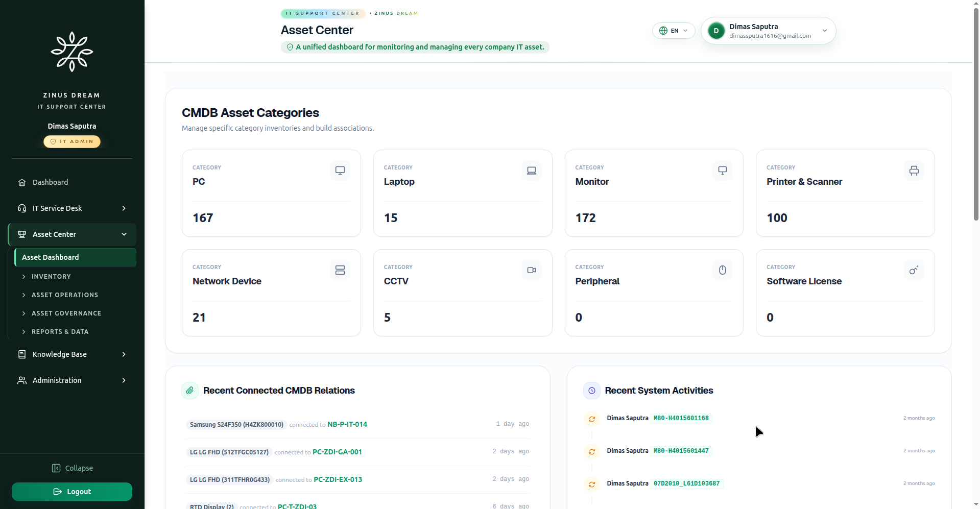Select Asset Dashboard in the sidebar
Screen dimensions: 980x509
pyautogui.click(x=76, y=257)
